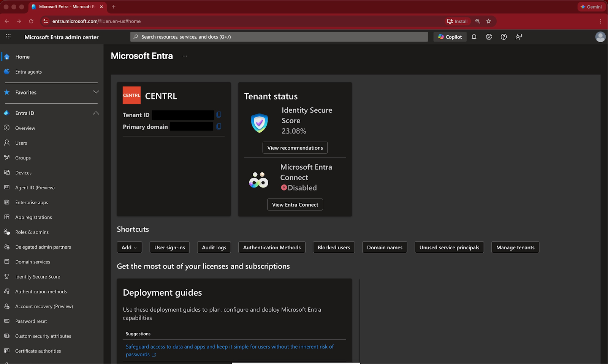608x364 pixels.
Task: Open Audit logs shortcut
Action: tap(214, 247)
